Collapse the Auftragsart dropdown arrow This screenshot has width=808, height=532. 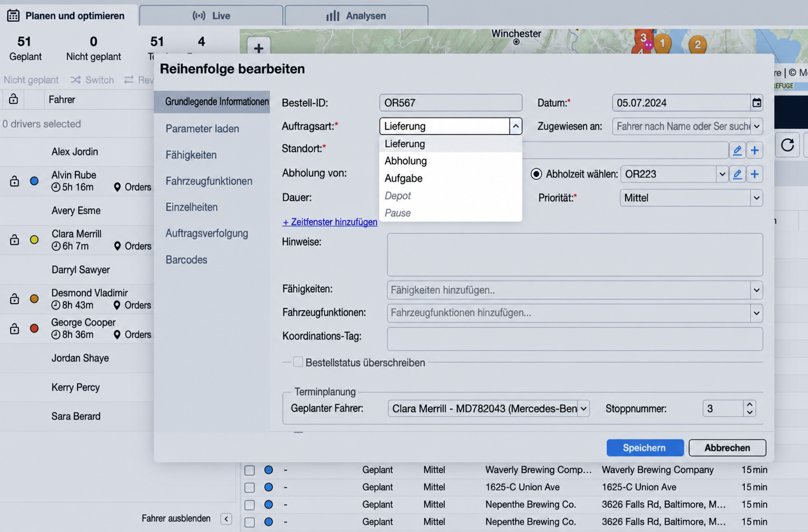coord(515,126)
